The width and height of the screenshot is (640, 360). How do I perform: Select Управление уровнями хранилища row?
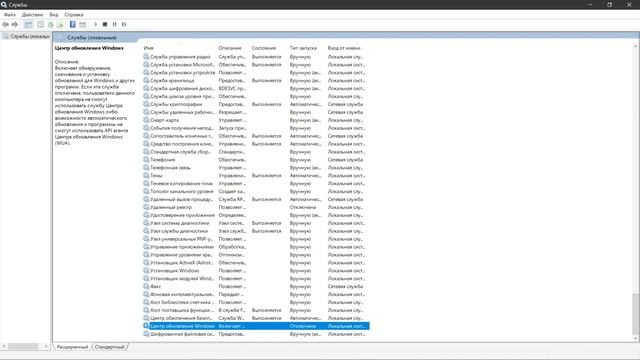(x=256, y=255)
